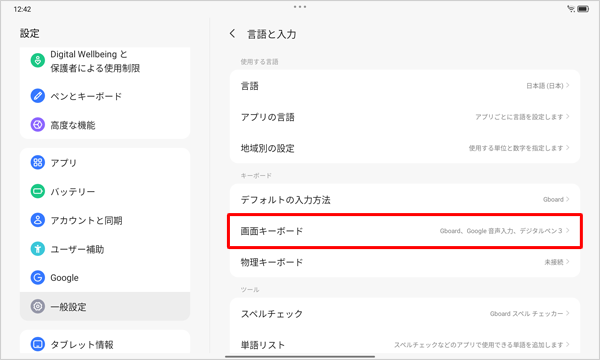Click the 未接続 status text

(x=554, y=262)
